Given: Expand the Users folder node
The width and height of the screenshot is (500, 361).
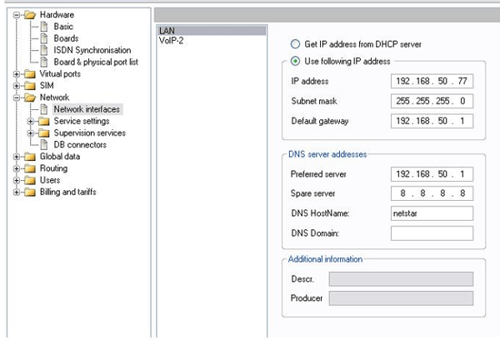Looking at the screenshot, I should [16, 180].
